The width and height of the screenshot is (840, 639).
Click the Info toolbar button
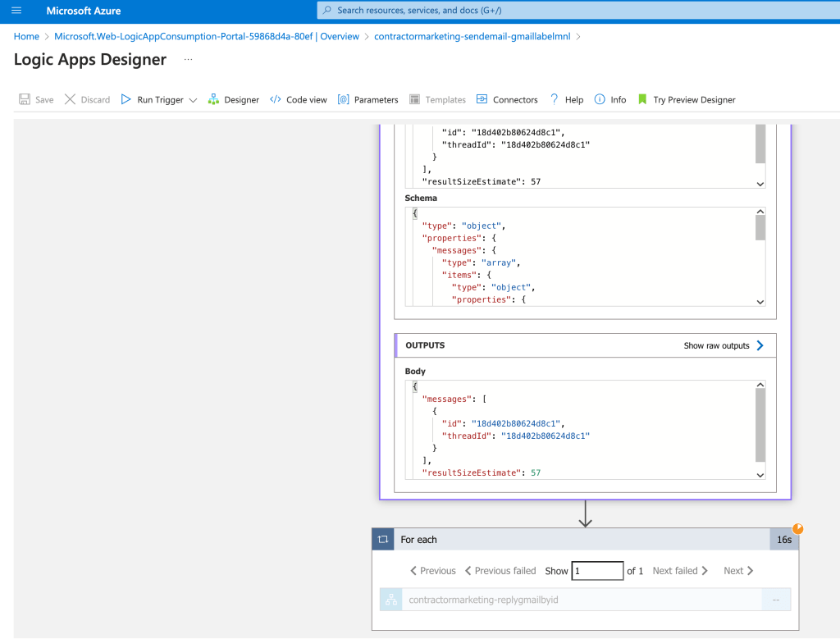coord(610,99)
